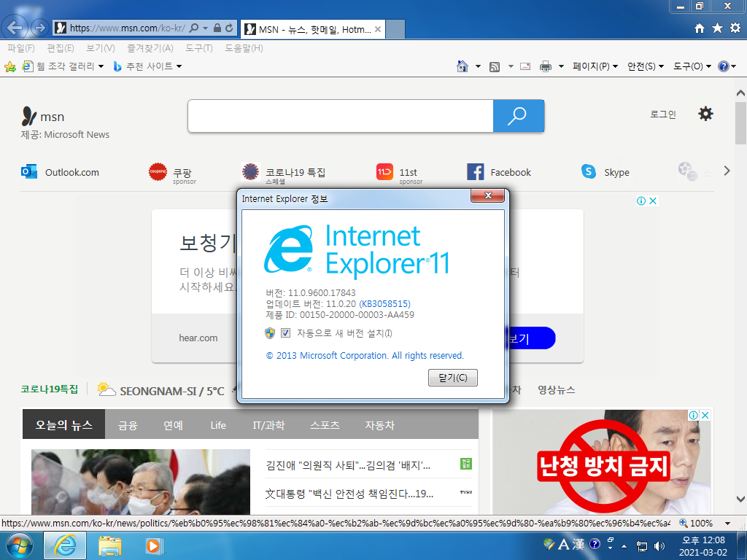The height and width of the screenshot is (560, 747).
Task: Click 로그인 link
Action: pyautogui.click(x=663, y=114)
